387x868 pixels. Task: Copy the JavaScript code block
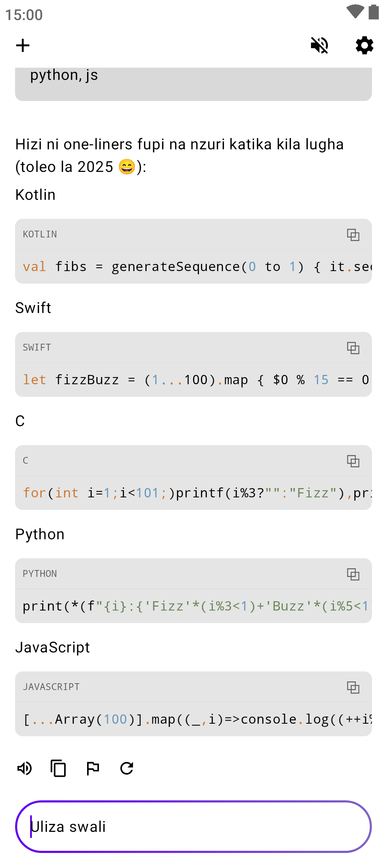pos(353,688)
